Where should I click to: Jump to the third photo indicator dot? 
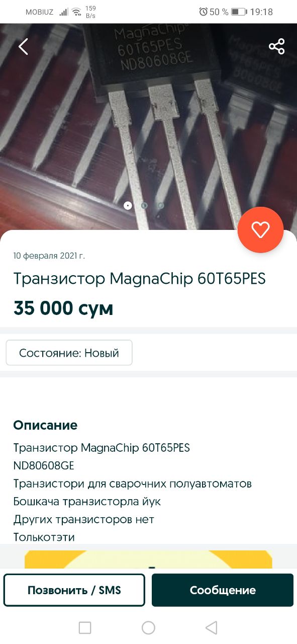coord(160,205)
